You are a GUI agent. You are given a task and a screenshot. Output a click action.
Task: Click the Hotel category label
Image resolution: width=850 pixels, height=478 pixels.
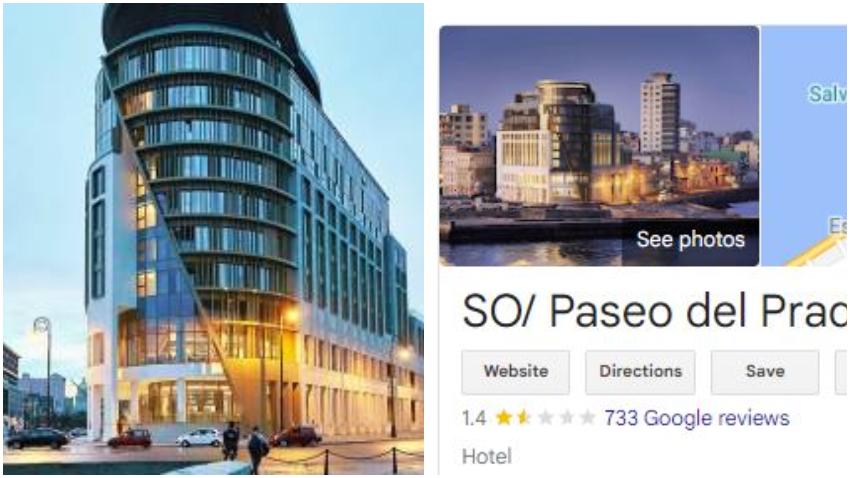click(x=486, y=456)
